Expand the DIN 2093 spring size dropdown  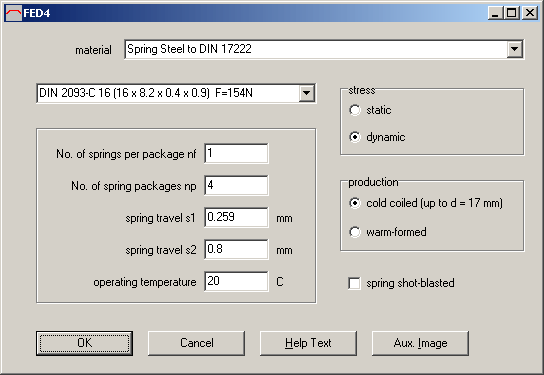coord(307,93)
